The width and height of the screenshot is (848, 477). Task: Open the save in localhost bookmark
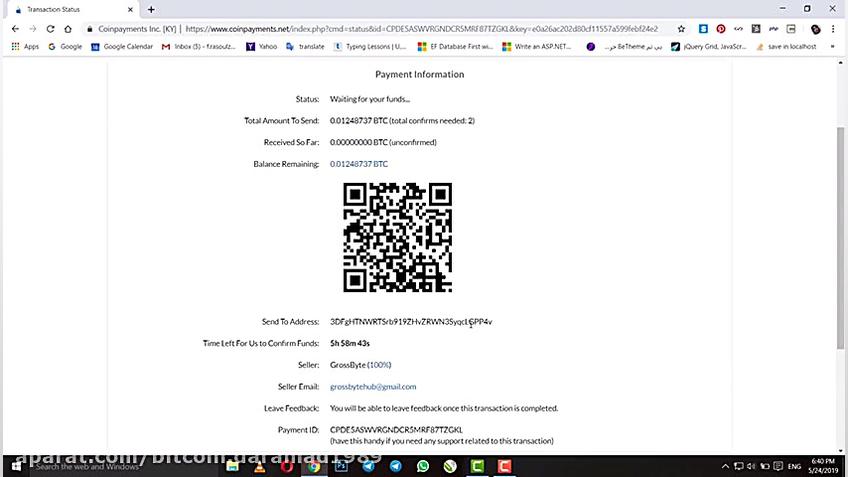click(x=786, y=47)
